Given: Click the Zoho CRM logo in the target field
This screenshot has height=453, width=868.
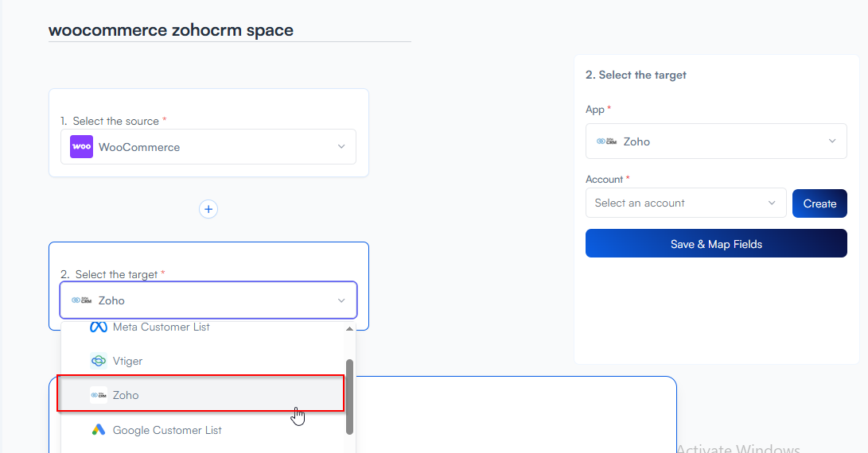Looking at the screenshot, I should coord(81,300).
